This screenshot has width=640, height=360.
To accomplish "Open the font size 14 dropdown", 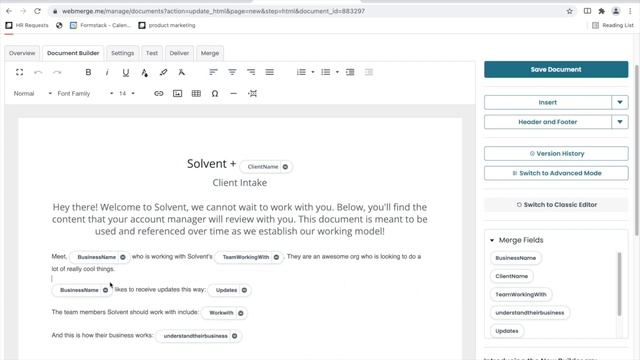I will click(x=127, y=93).
